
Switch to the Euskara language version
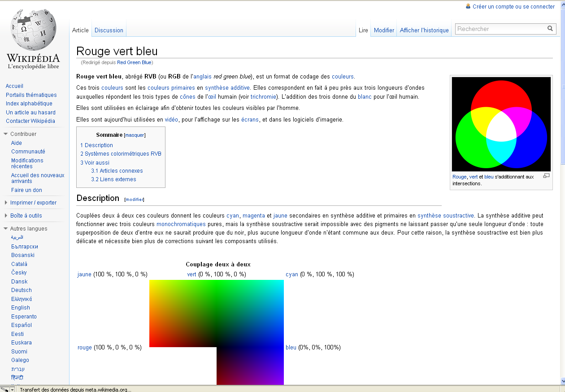(22, 343)
